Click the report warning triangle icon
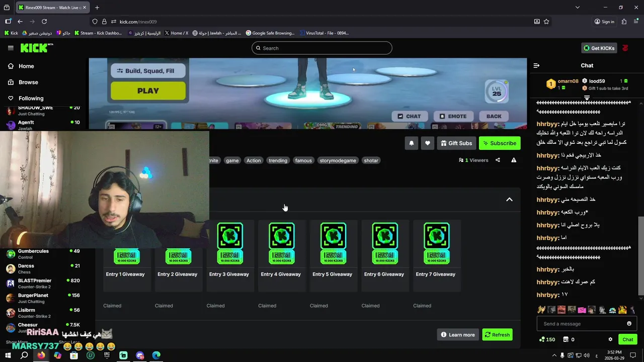Viewport: 644px width, 362px height. pos(514,160)
